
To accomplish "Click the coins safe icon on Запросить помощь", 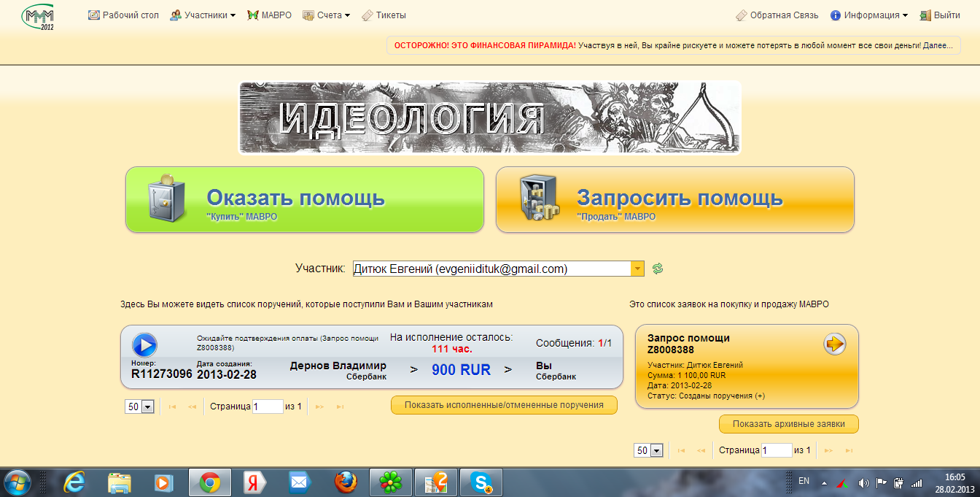I will pos(539,197).
